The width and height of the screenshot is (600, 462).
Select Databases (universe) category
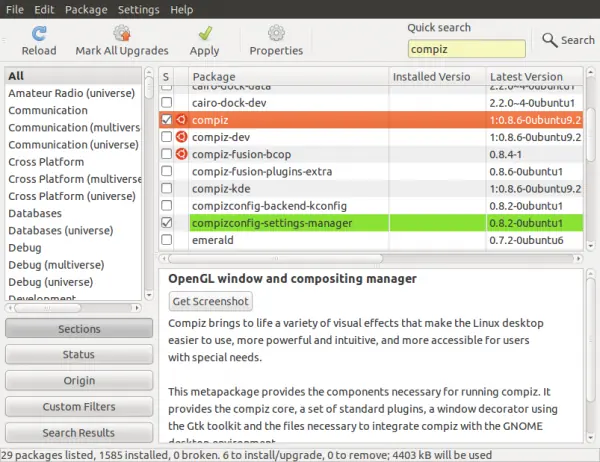[73, 230]
